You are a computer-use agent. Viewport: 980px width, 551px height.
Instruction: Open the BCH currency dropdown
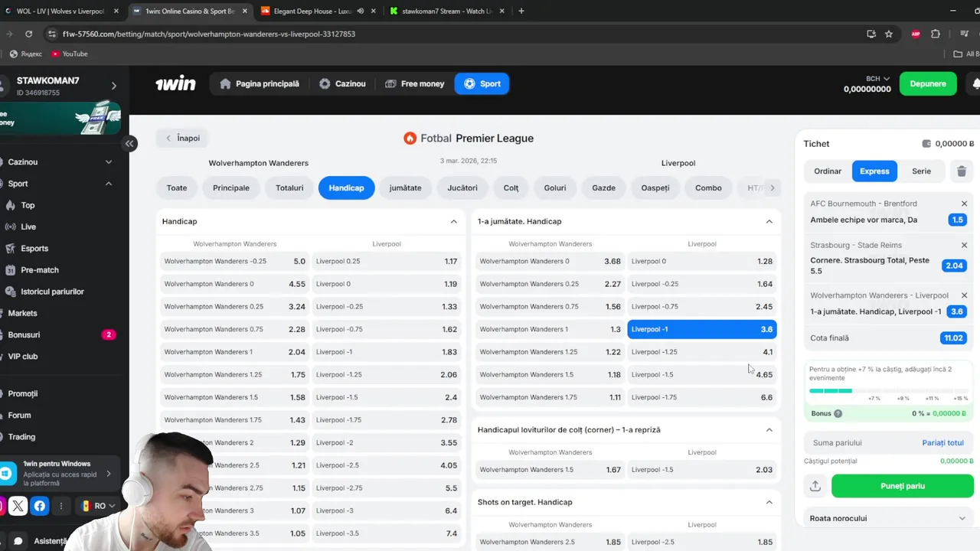coord(877,78)
